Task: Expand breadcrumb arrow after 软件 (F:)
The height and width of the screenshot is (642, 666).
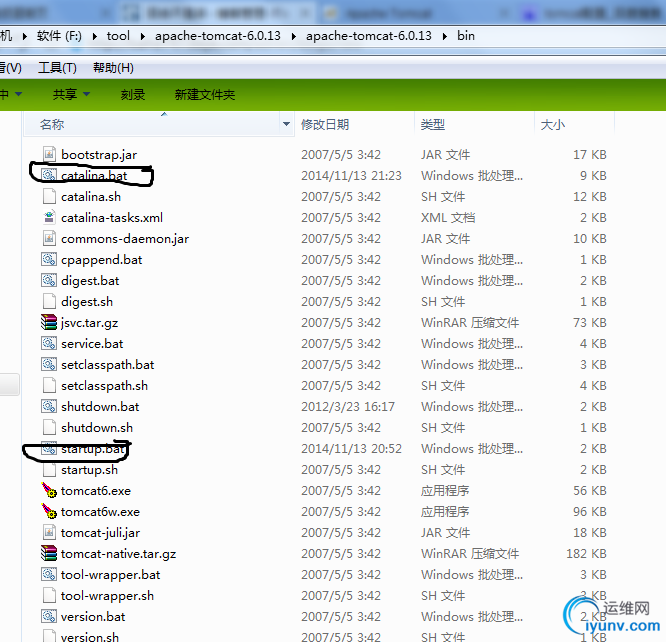Action: tap(95, 36)
